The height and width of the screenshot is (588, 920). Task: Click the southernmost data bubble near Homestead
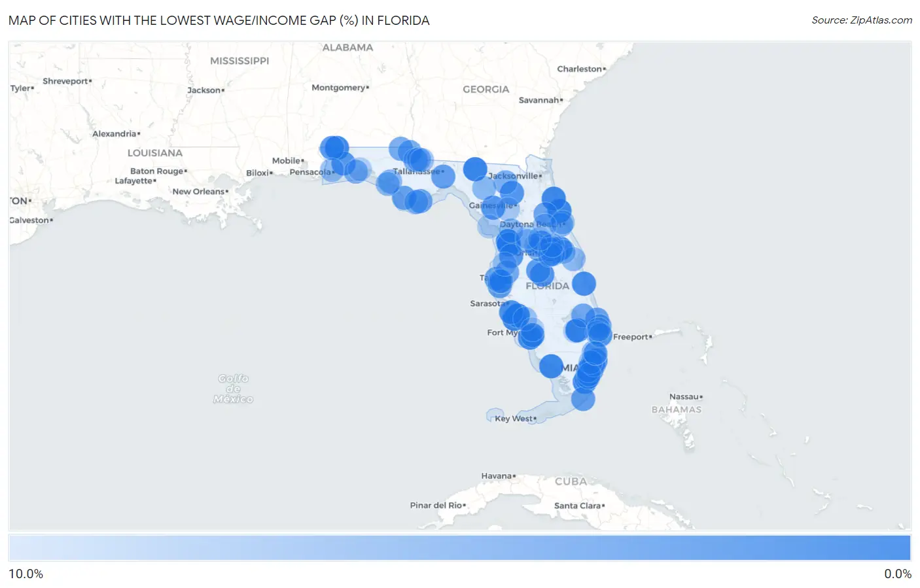[583, 399]
